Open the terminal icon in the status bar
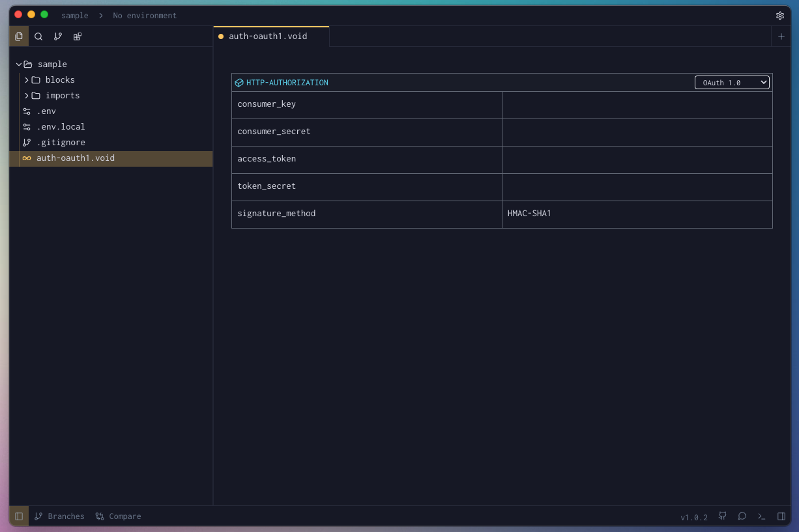 coord(761,516)
